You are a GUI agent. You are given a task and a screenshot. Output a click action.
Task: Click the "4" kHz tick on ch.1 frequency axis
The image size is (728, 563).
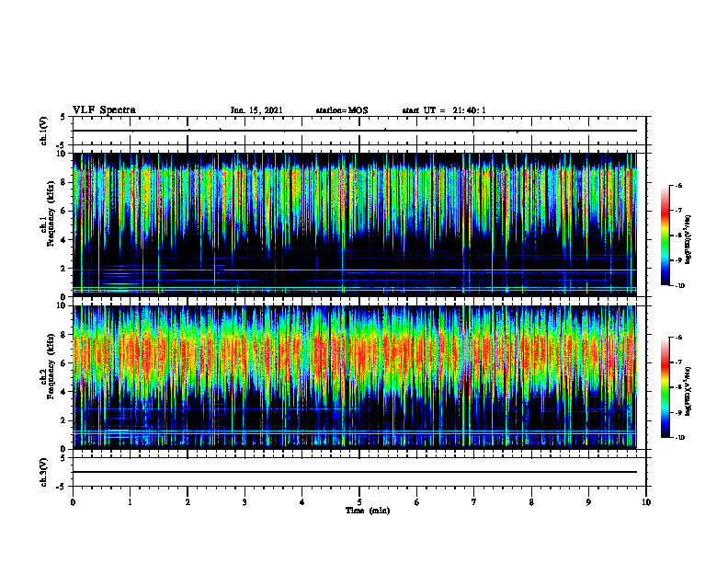[x=64, y=240]
